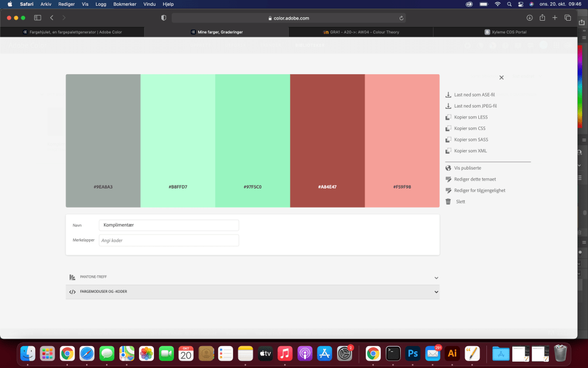Open Illustrator from the dock
This screenshot has width=588, height=368.
452,353
